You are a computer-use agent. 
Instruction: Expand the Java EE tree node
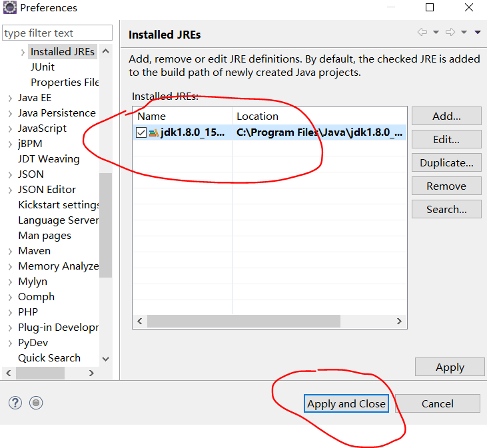click(x=10, y=99)
